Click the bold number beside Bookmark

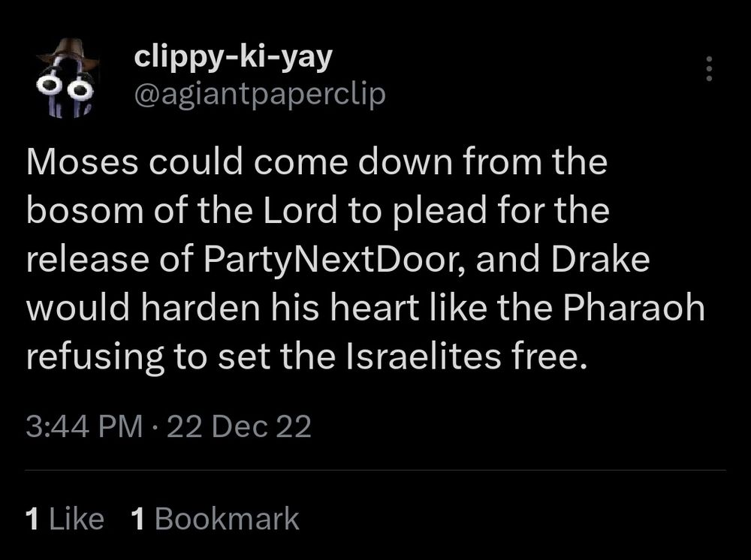(138, 519)
